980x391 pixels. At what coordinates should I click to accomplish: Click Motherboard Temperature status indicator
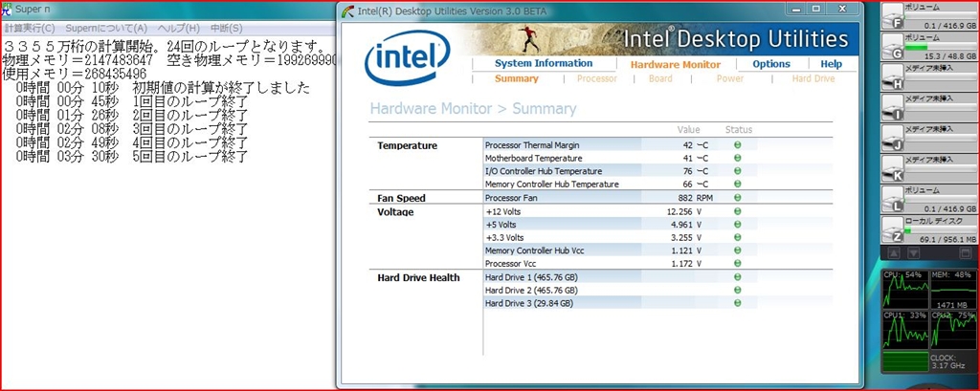[738, 158]
